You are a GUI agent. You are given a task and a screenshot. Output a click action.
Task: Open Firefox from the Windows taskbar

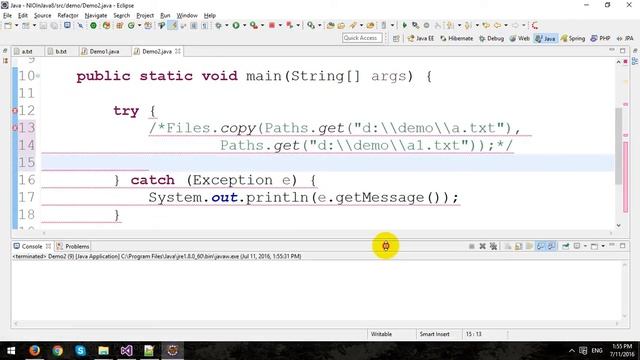point(34,350)
